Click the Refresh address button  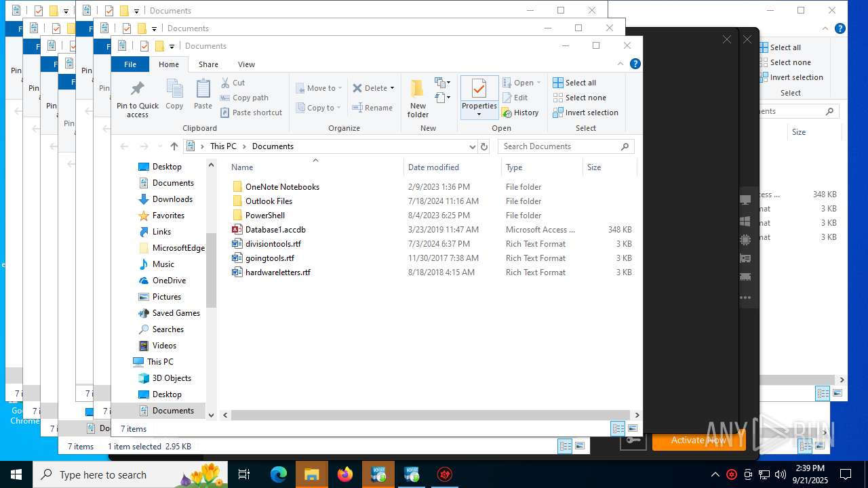tap(484, 146)
